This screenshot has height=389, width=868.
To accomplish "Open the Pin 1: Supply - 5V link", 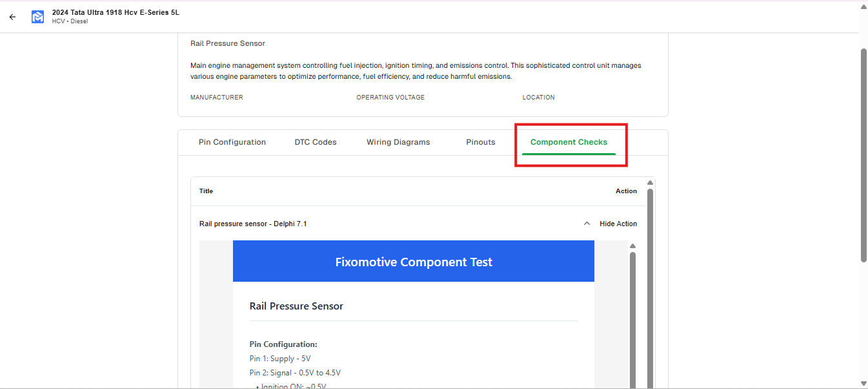I will point(279,358).
